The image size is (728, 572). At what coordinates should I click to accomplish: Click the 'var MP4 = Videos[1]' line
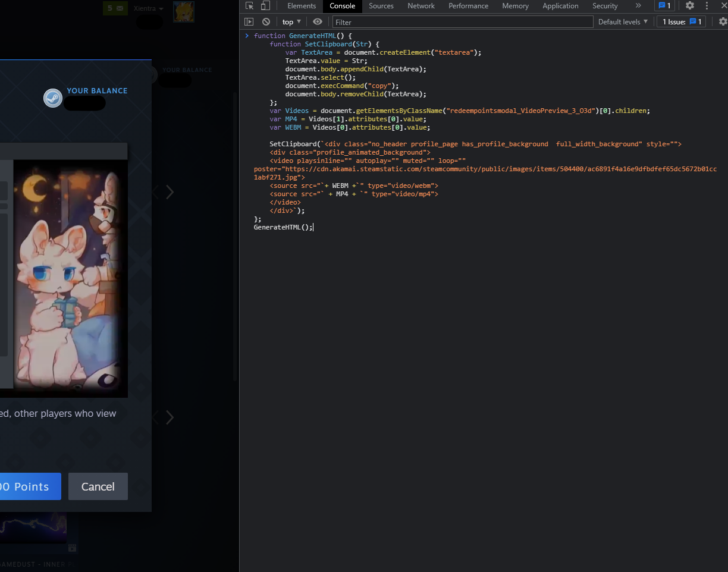pos(348,119)
